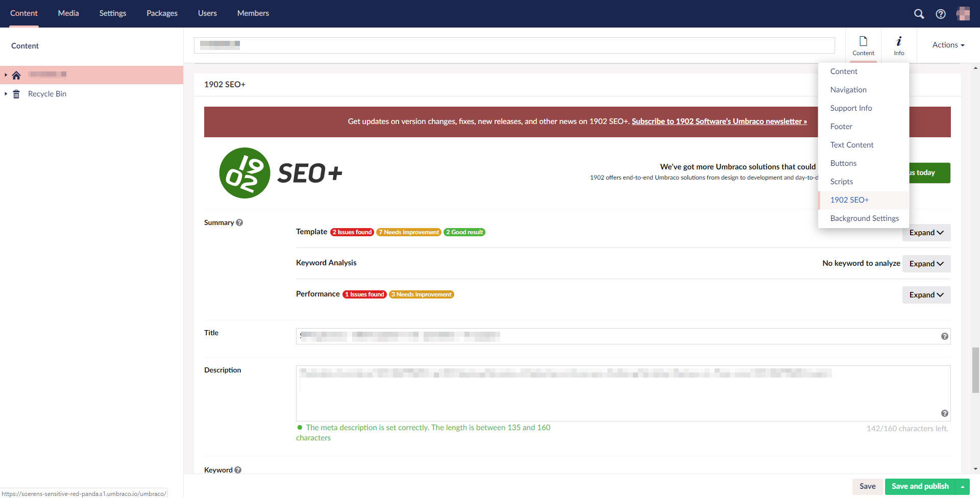Open the help question mark icon
This screenshot has width=980, height=498.
point(941,14)
